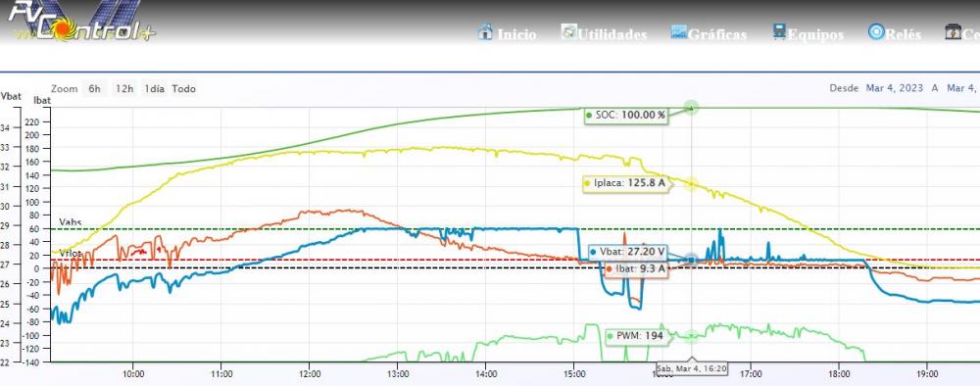Click the Vbat axis title
This screenshot has width=980, height=386.
[x=11, y=96]
